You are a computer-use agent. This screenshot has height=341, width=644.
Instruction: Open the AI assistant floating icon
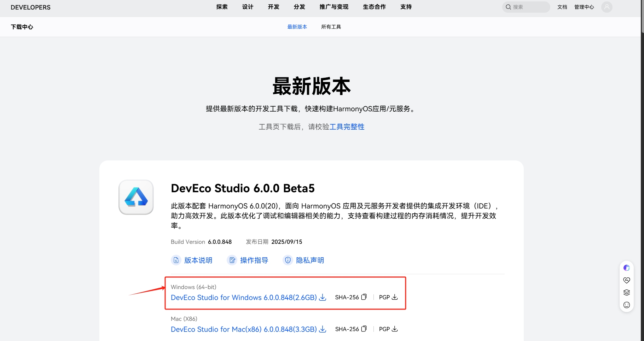pos(626,268)
